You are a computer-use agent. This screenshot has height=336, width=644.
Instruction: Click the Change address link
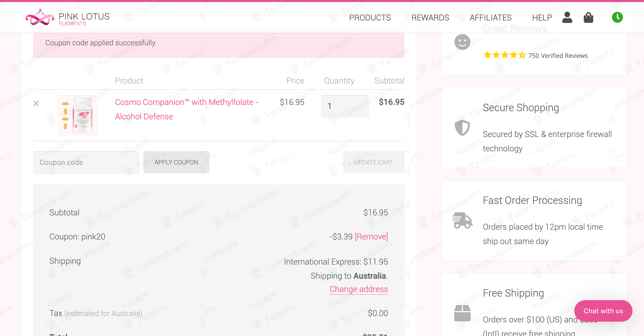359,289
